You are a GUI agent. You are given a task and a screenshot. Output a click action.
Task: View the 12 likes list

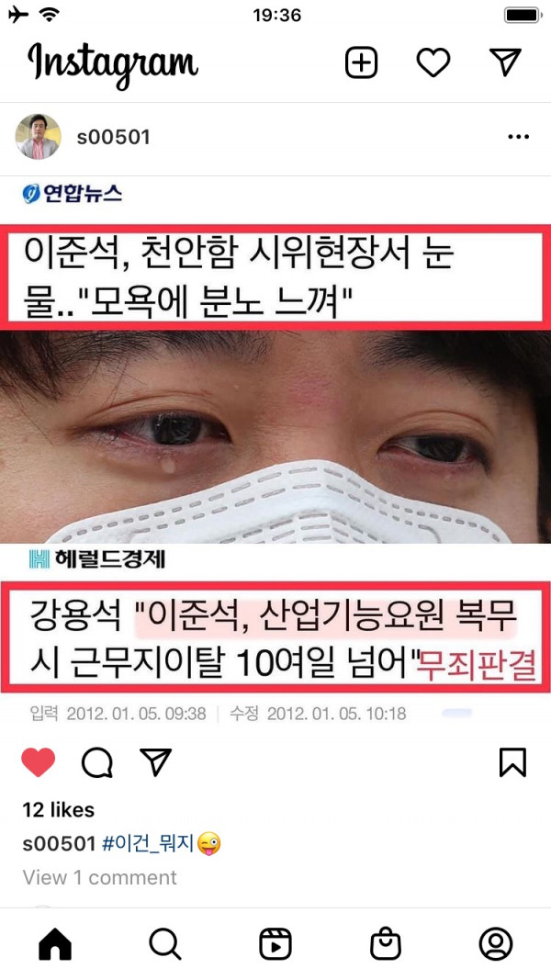(59, 810)
